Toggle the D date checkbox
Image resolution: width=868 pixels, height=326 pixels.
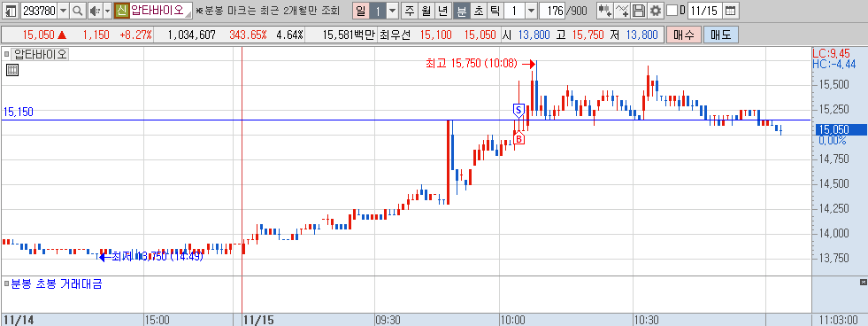[672, 11]
